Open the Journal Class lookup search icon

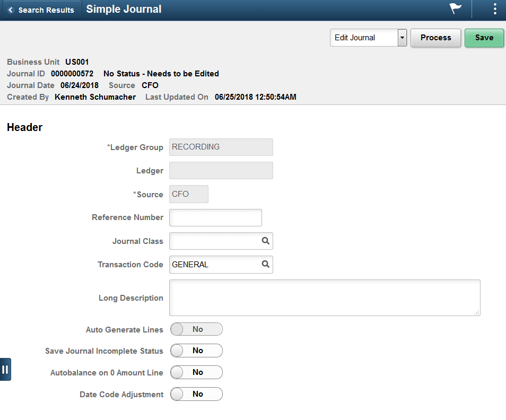(x=265, y=241)
